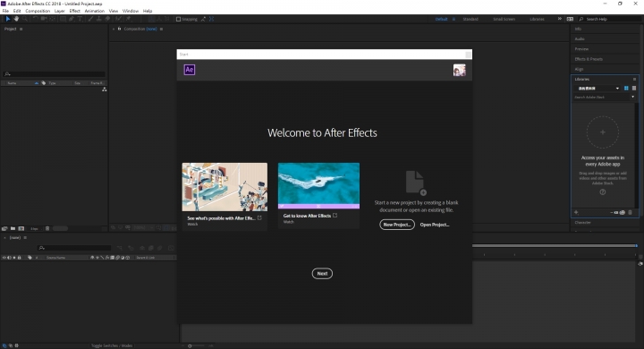Click the Next button
The image size is (644, 349).
(322, 273)
